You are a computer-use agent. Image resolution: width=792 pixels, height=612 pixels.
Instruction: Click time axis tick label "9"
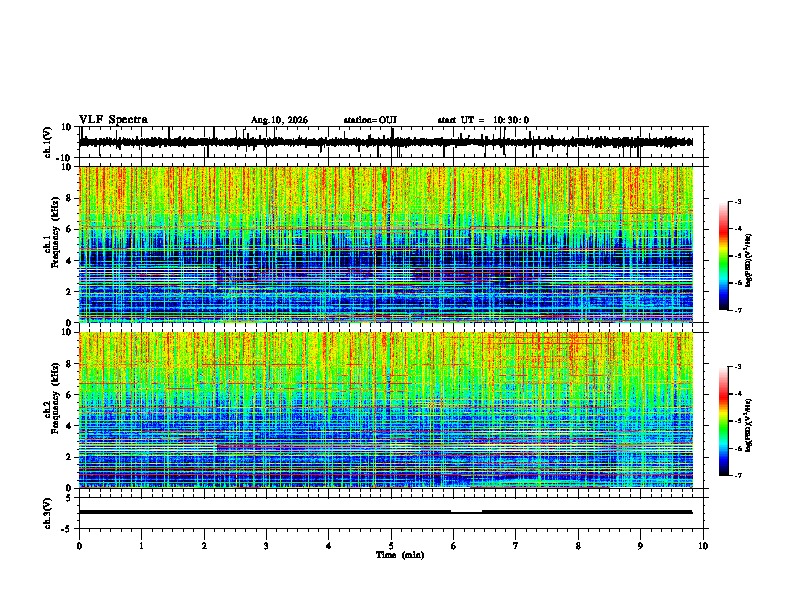click(x=640, y=546)
